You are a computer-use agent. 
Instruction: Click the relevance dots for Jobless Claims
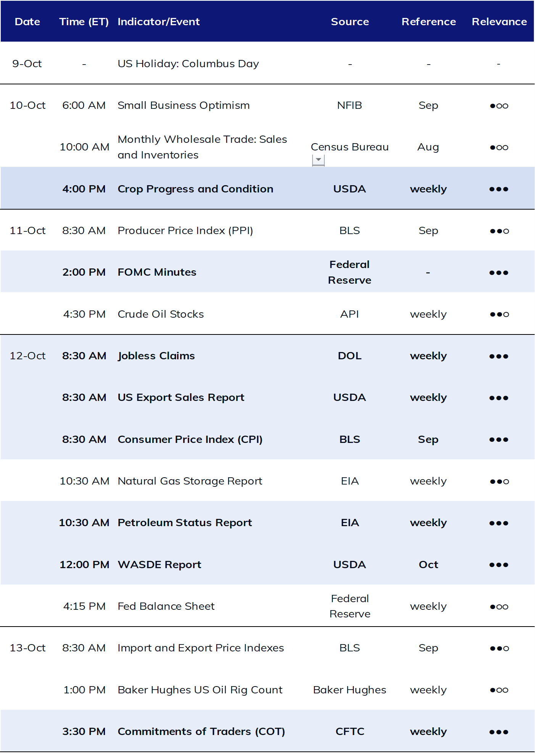[499, 356]
